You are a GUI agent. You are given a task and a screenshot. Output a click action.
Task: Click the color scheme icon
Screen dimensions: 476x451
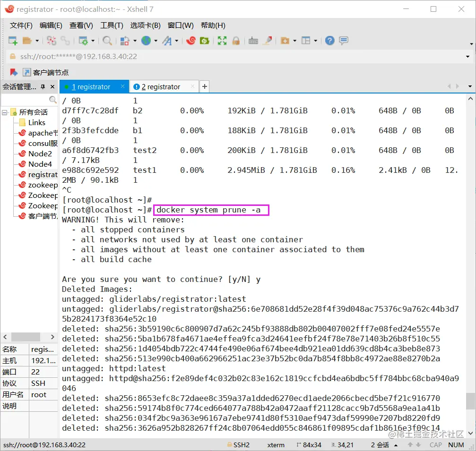(x=125, y=40)
